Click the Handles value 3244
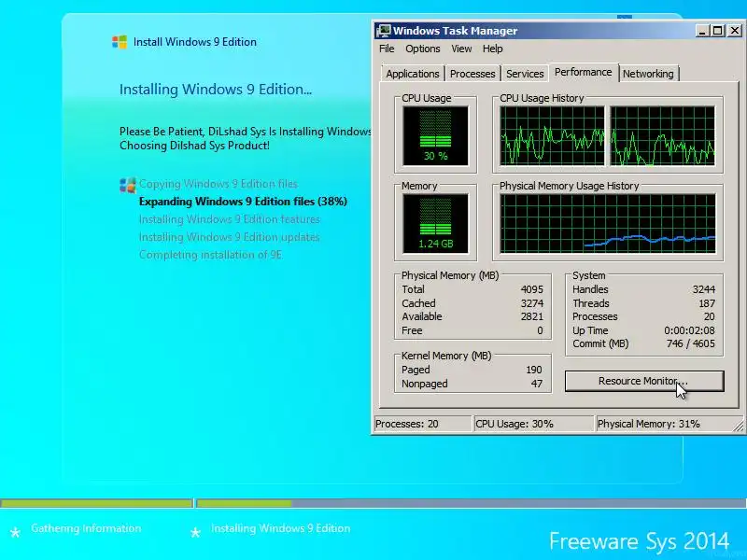Screen dimensions: 747x560 tap(704, 289)
